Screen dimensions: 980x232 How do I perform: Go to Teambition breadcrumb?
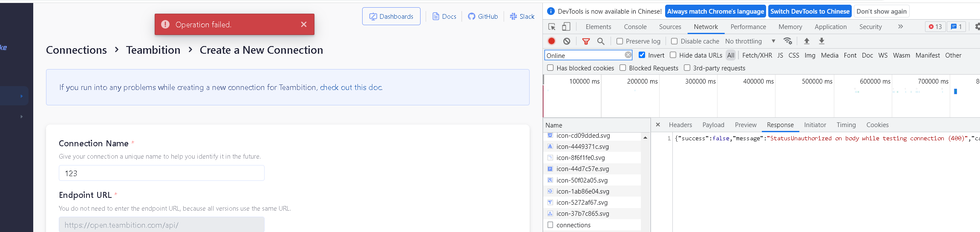click(153, 50)
